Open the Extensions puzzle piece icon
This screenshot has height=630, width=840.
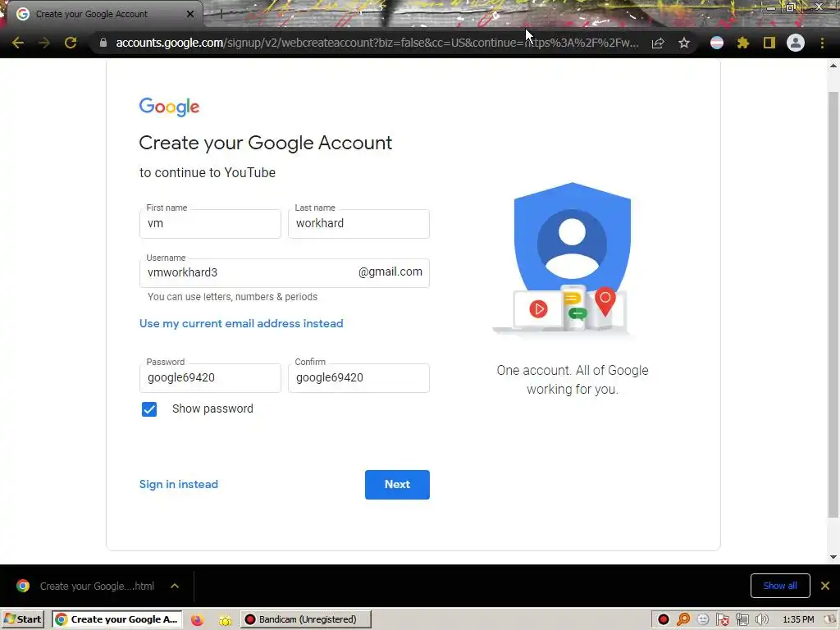(743, 43)
